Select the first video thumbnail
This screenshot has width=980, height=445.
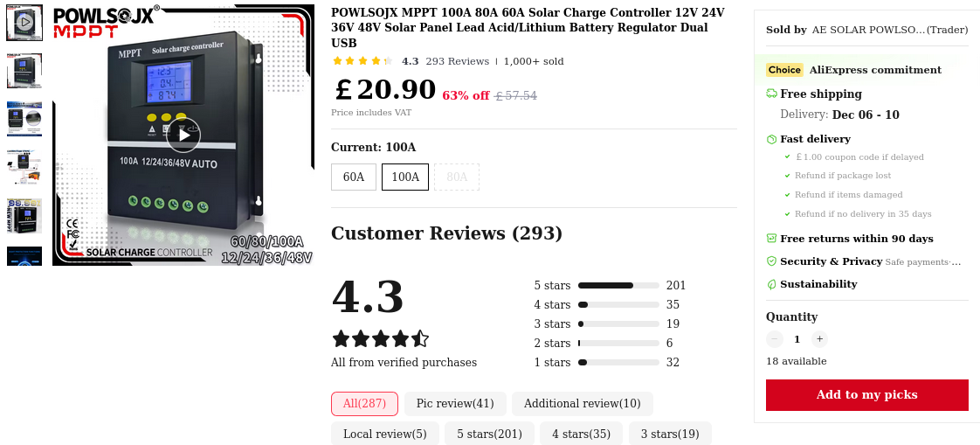24,23
